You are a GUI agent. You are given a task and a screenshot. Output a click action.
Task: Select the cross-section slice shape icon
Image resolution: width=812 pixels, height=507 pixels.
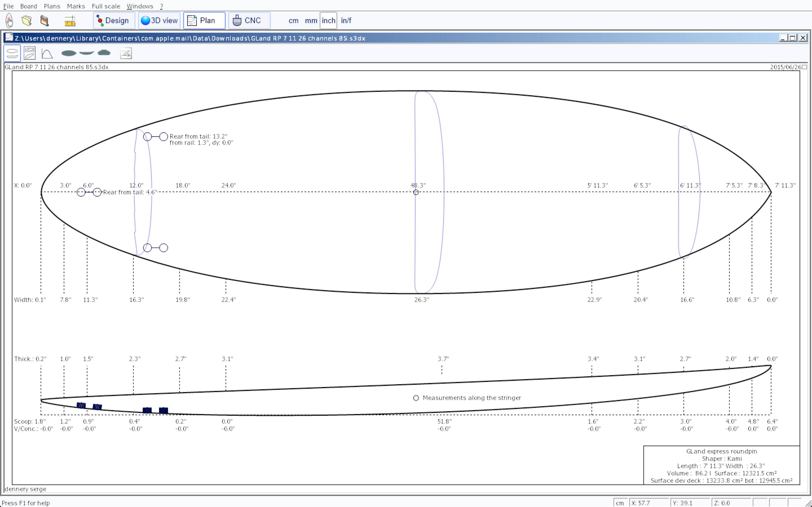104,53
